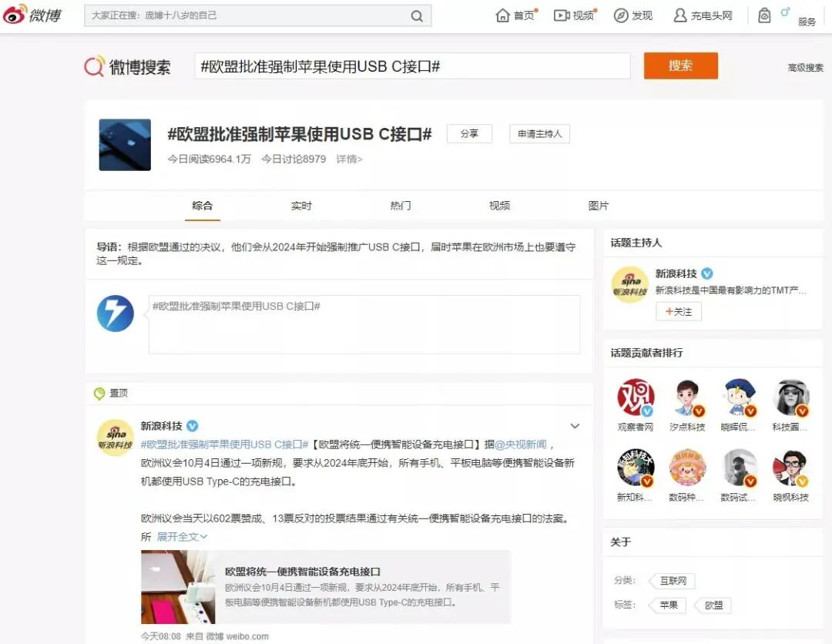The image size is (832, 644).
Task: Click the Weibo logo in top bar
Action: [x=32, y=15]
